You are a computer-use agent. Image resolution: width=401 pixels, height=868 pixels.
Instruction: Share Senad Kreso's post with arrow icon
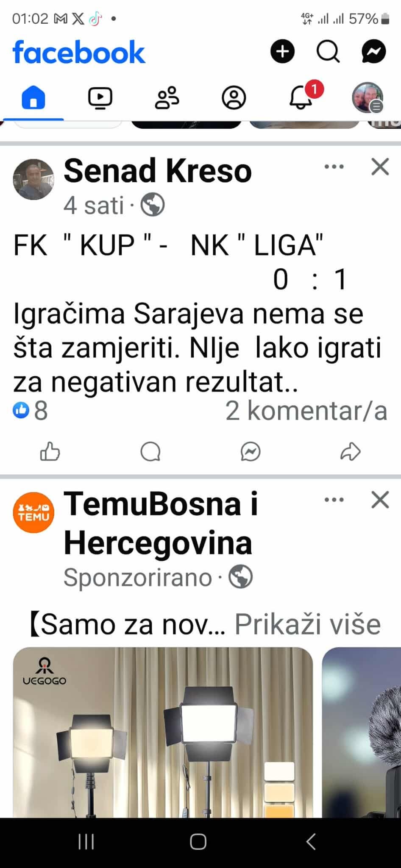pyautogui.click(x=351, y=451)
